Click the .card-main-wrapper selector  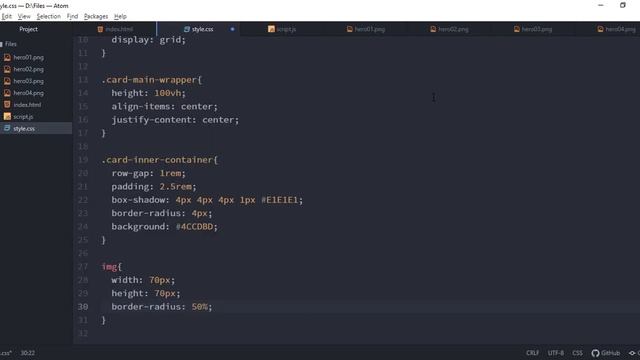(x=149, y=80)
